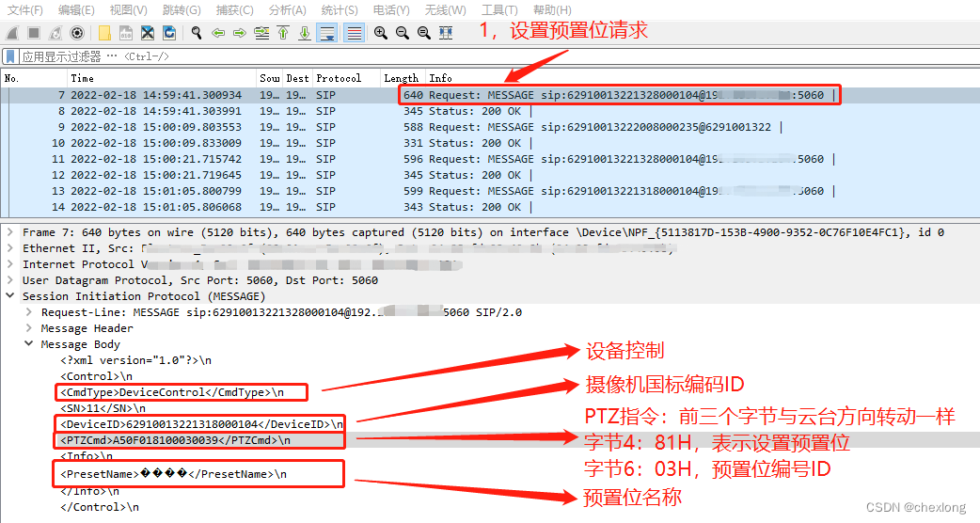This screenshot has width=980, height=523.
Task: Go back to the previous packet with the left arrow
Action: tap(218, 33)
